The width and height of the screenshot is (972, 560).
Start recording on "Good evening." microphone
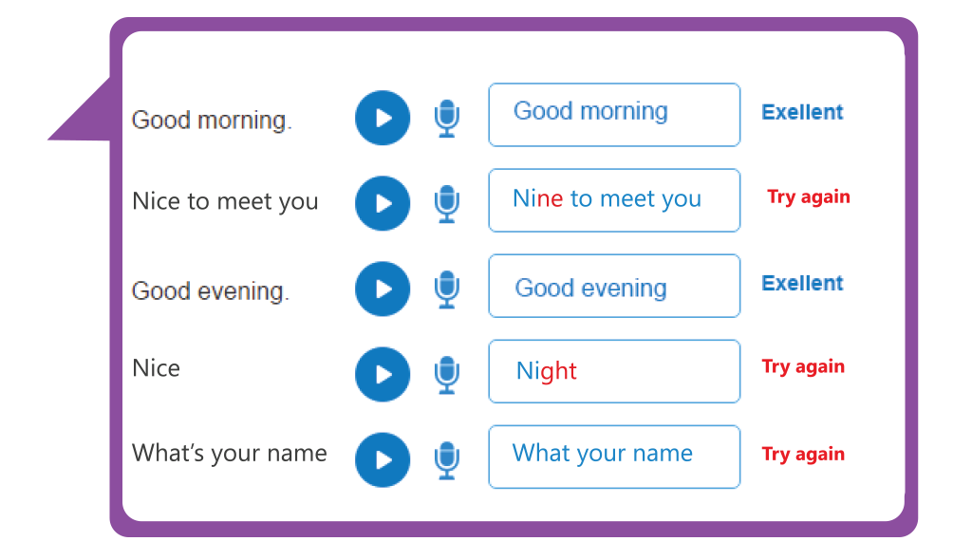[447, 289]
